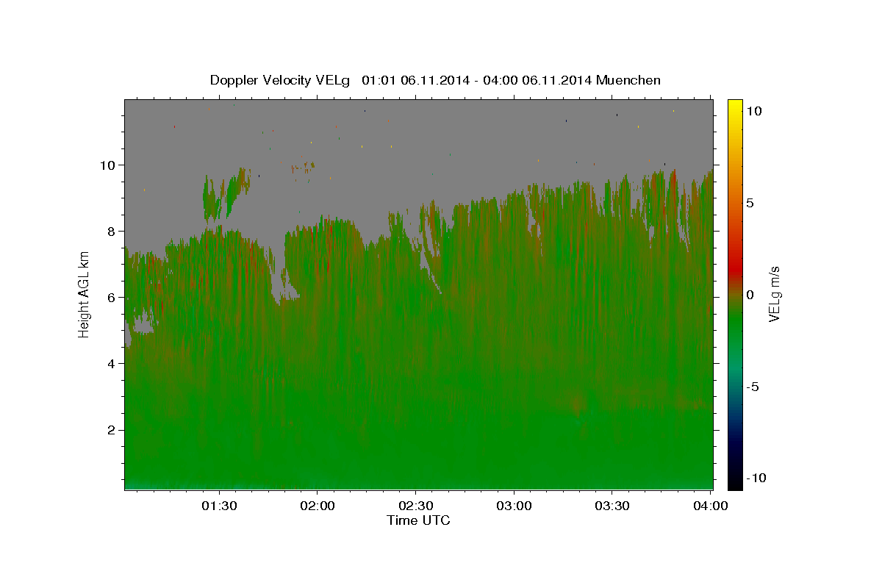Click the 02:00 time tick label
Image resolution: width=882 pixels, height=588 pixels.
[x=318, y=506]
